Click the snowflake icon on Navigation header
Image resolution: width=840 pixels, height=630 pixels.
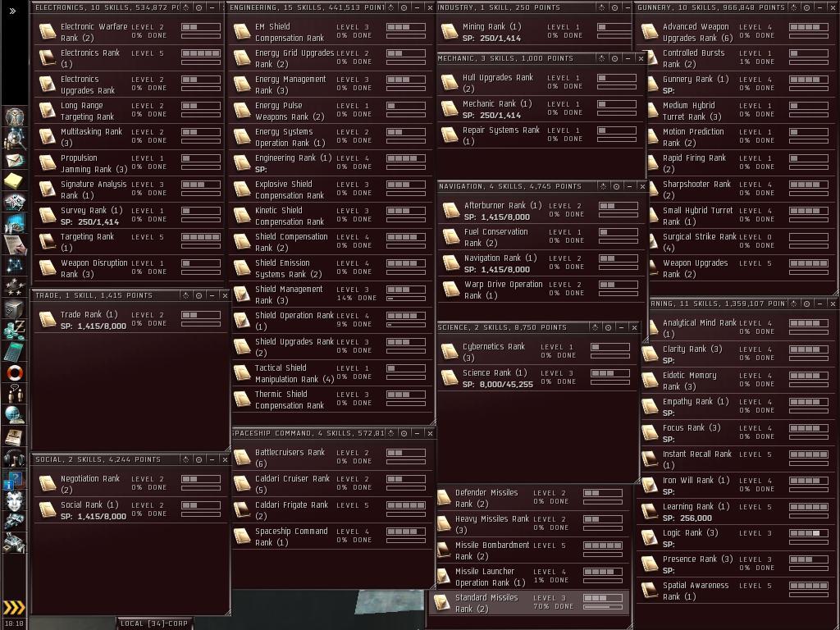coord(603,186)
